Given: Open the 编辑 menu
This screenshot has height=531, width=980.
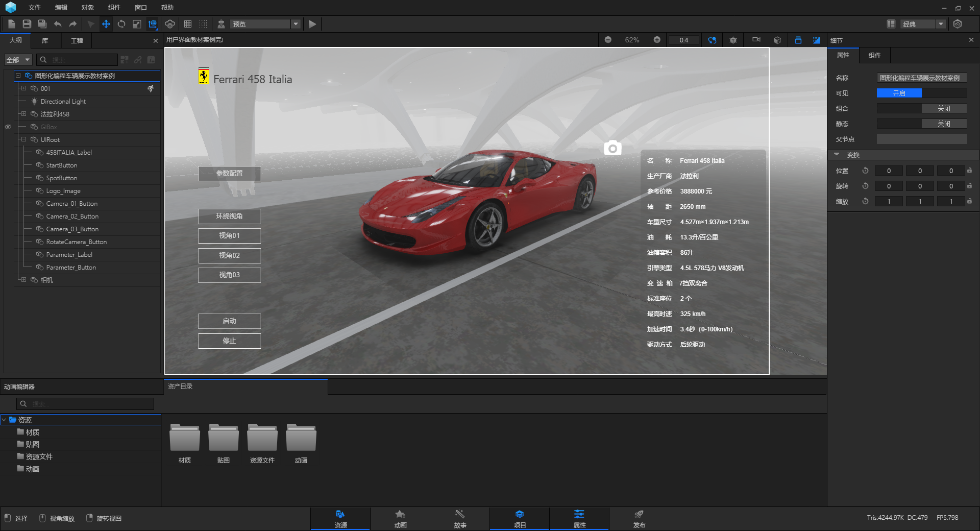Looking at the screenshot, I should 61,7.
